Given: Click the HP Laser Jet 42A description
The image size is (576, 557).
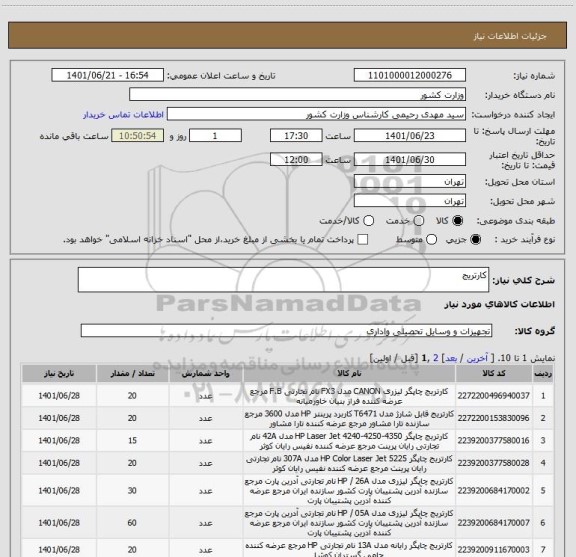Looking at the screenshot, I should click(349, 441).
